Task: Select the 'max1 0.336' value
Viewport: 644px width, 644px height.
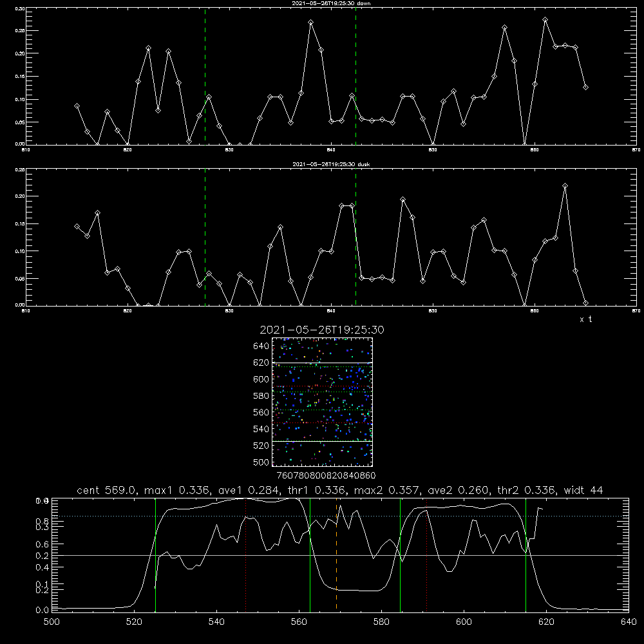Action: 178,490
